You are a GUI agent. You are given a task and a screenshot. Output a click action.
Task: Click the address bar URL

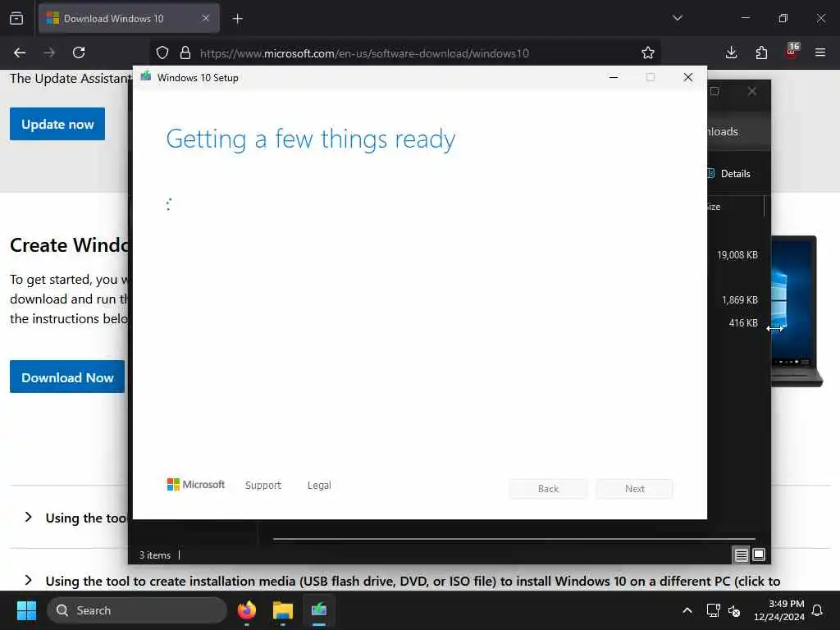(364, 53)
